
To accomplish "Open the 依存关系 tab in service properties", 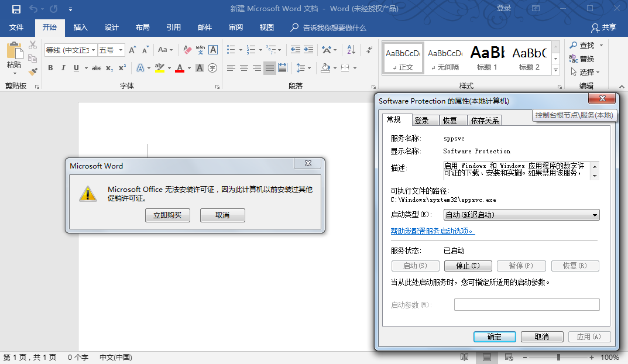I will tap(485, 121).
